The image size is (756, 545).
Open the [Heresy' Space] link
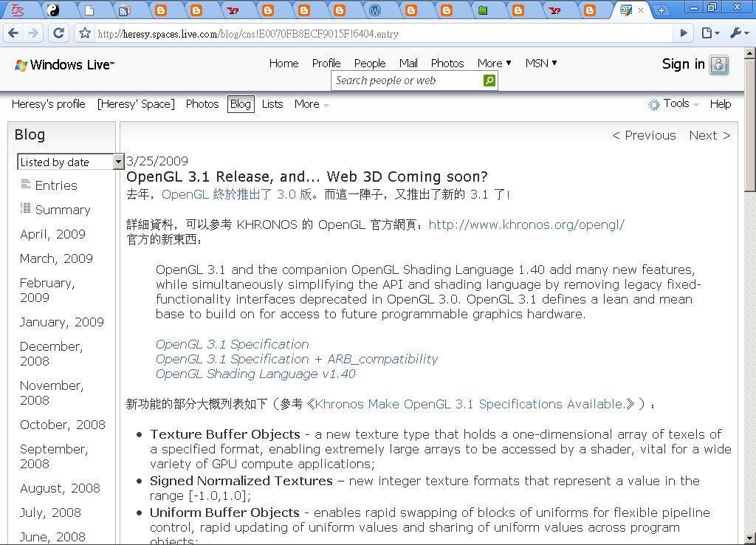point(136,104)
